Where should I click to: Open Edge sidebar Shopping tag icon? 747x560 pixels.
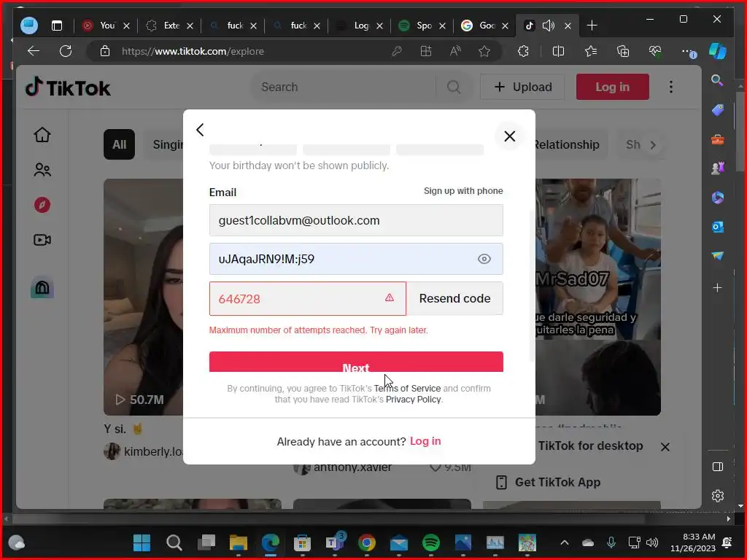718,110
